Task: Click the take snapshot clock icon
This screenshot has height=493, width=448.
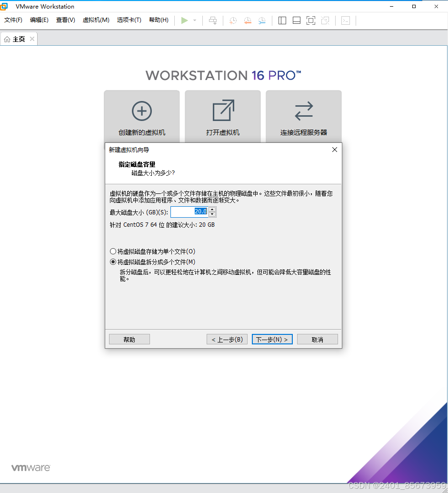Action: (233, 20)
